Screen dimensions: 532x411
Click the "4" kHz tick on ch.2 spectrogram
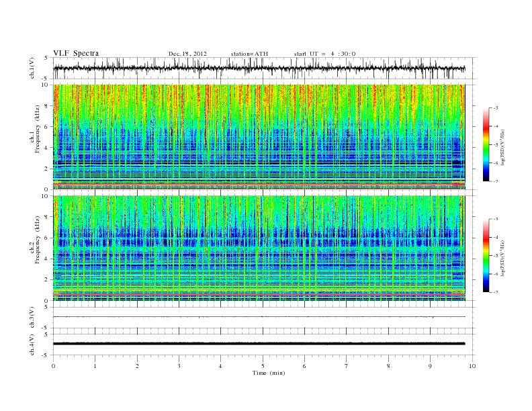tap(47, 259)
